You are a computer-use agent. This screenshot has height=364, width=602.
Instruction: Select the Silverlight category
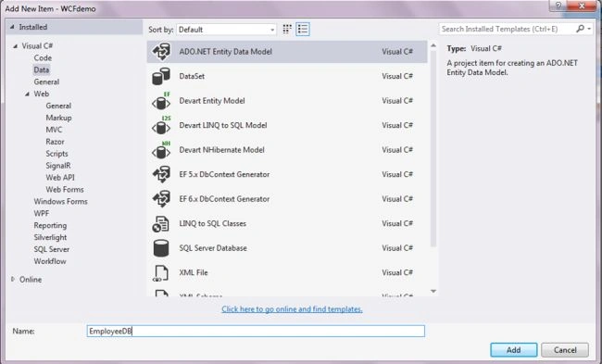50,237
